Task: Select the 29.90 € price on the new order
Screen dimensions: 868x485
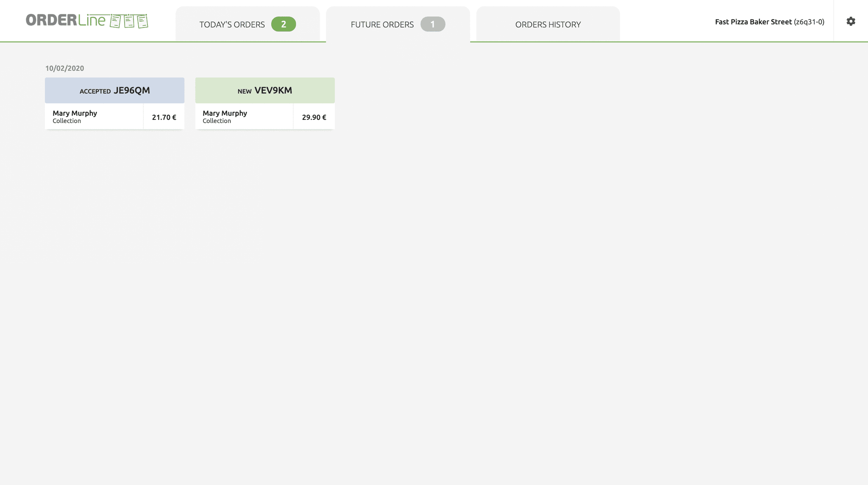Action: [x=314, y=117]
